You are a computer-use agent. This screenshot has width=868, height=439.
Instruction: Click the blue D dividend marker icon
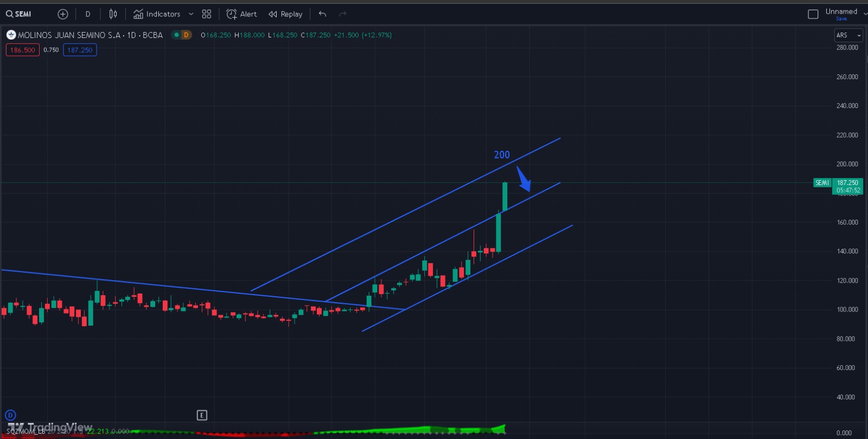tap(10, 415)
